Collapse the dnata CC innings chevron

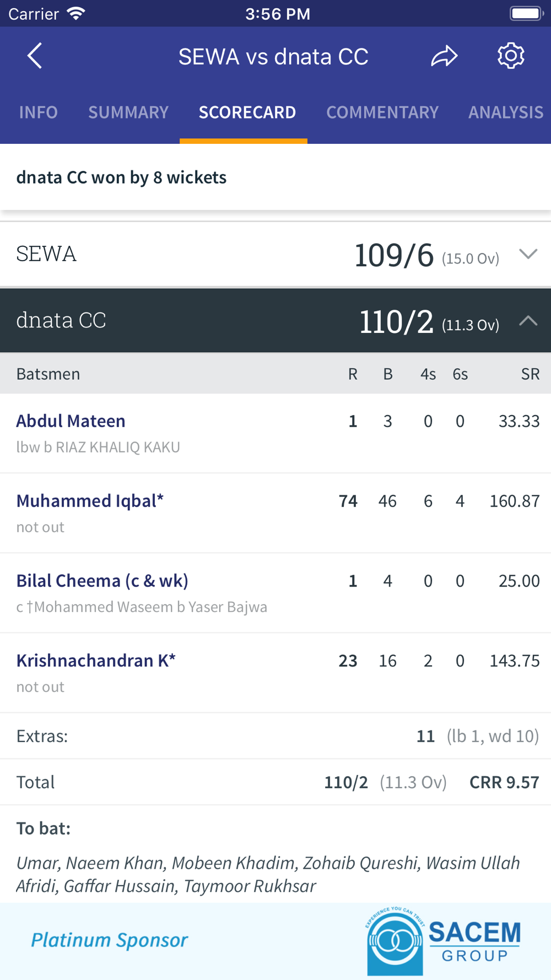point(528,320)
